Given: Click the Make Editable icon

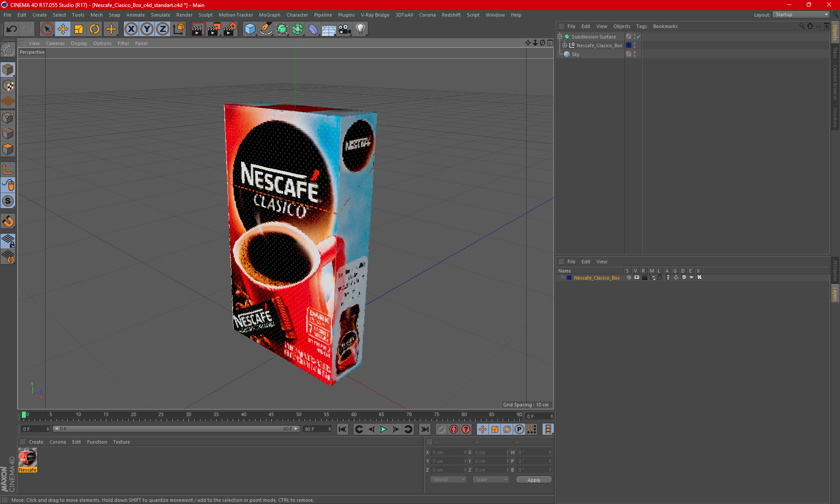Looking at the screenshot, I should click(8, 50).
